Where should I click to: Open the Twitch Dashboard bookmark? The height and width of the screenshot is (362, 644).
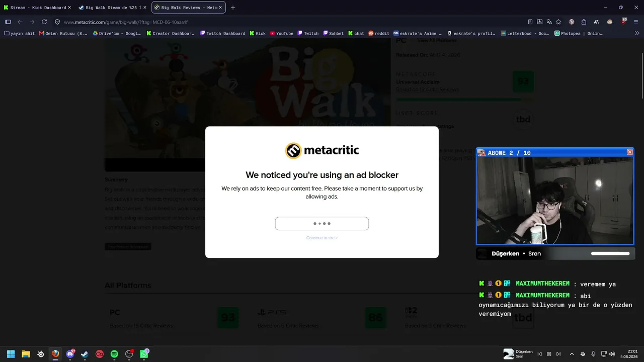click(x=222, y=34)
